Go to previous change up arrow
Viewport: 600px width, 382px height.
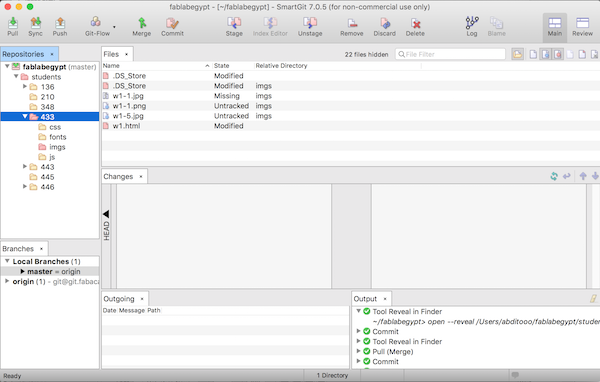(583, 176)
